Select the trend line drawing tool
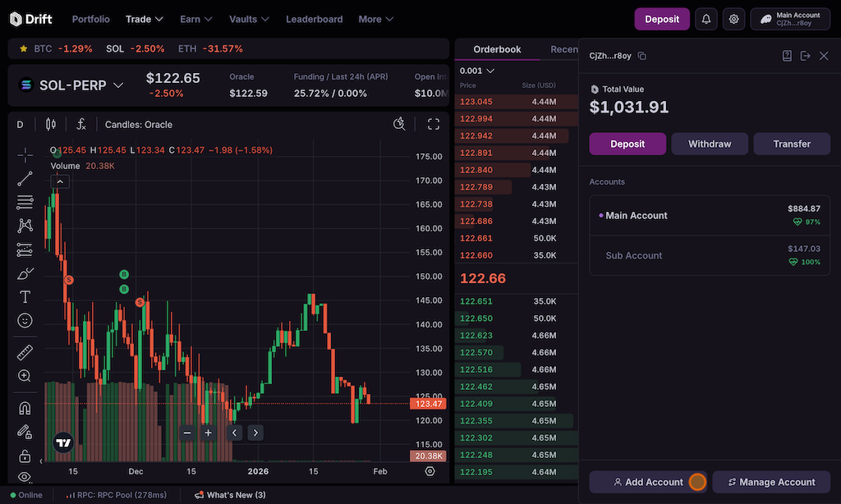Image resolution: width=841 pixels, height=504 pixels. (x=25, y=177)
